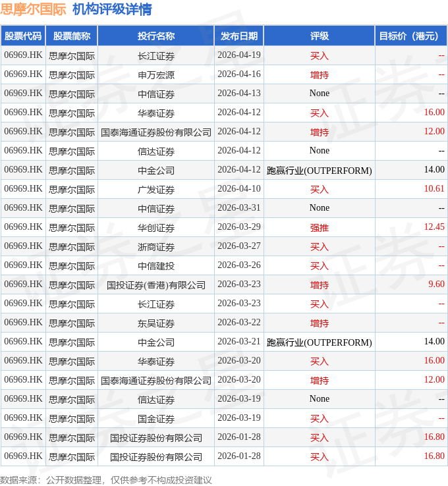The height and width of the screenshot is (486, 448).
Task: Click the 买入 rating for 国金证券
Action: pyautogui.click(x=320, y=419)
